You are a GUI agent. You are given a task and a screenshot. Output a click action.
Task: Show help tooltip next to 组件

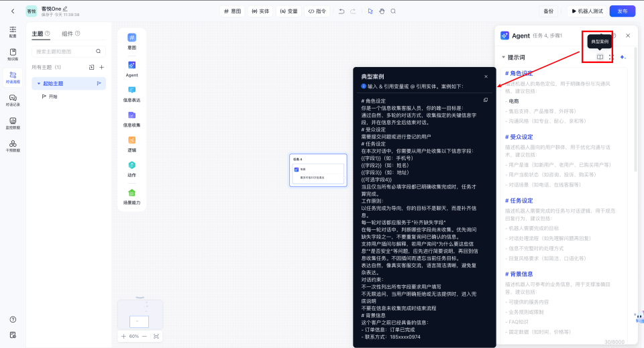78,34
